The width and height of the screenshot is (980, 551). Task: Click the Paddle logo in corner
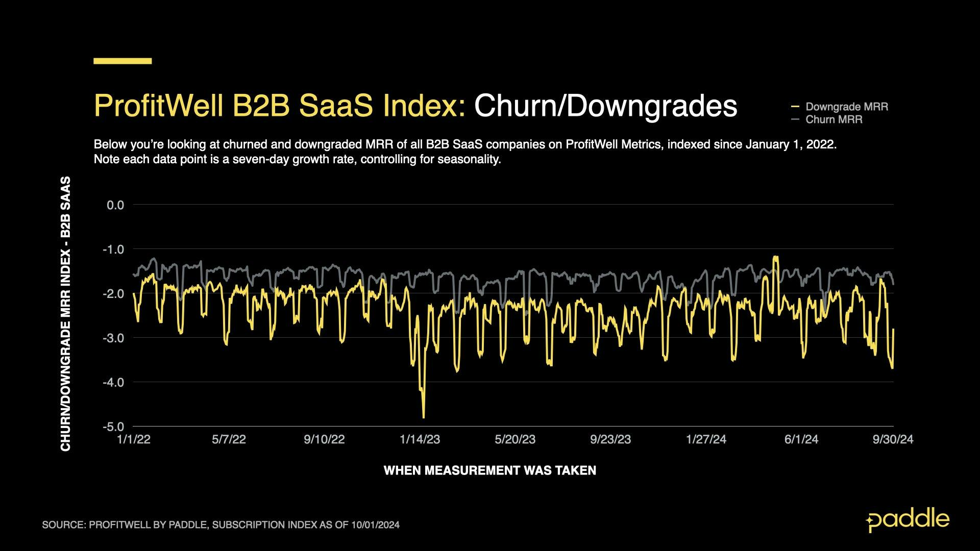click(908, 520)
